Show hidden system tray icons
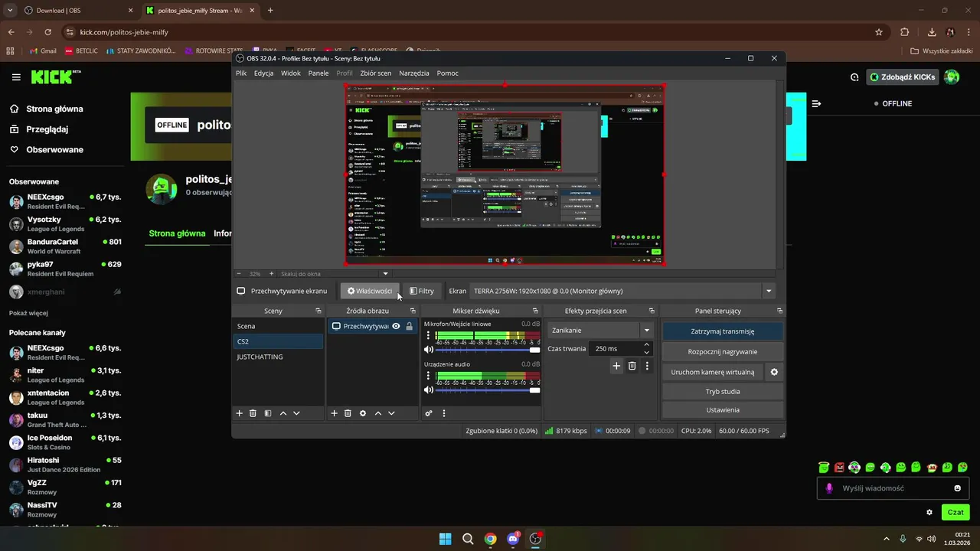This screenshot has width=980, height=551. tap(887, 539)
